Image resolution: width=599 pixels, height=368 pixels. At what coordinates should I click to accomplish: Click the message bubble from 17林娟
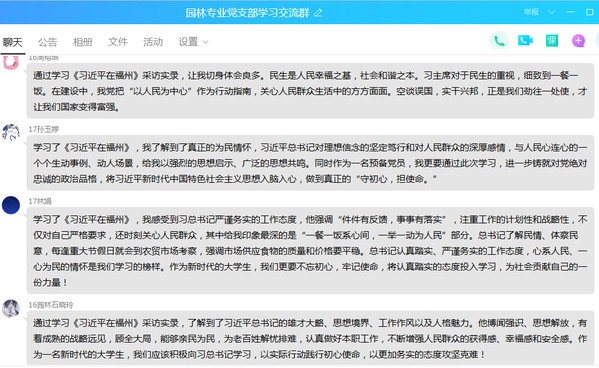pyautogui.click(x=310, y=251)
